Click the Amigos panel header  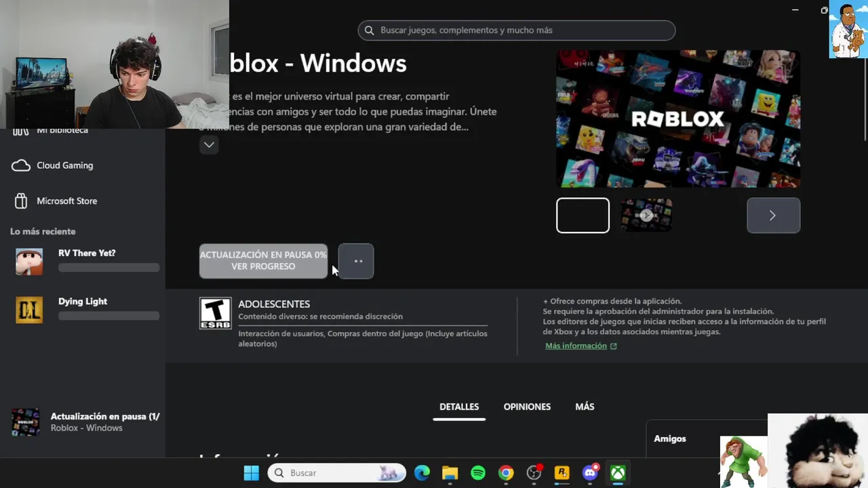point(670,439)
